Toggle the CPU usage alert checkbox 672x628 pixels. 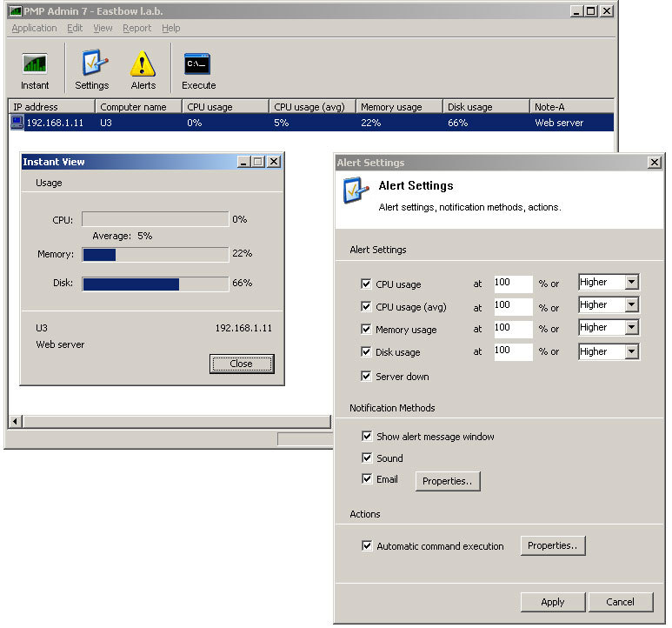366,284
